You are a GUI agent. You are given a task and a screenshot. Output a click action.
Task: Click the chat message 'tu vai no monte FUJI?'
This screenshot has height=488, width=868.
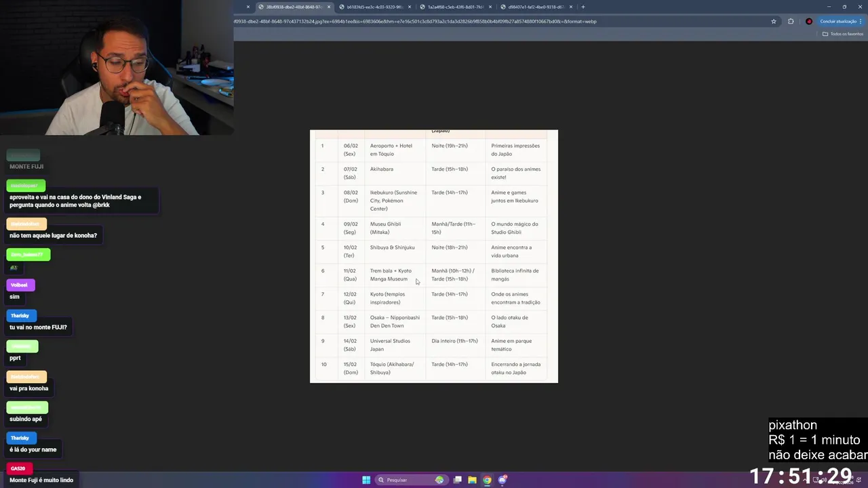pos(38,327)
